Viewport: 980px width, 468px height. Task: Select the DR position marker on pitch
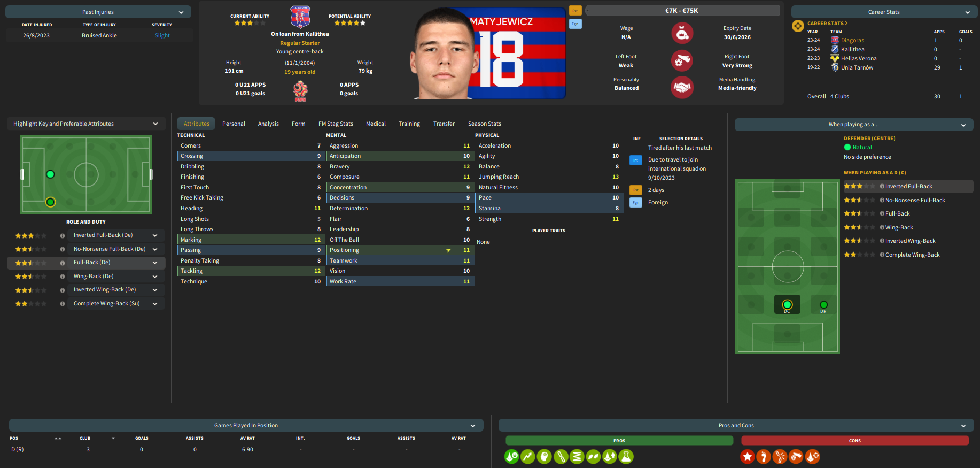(823, 305)
